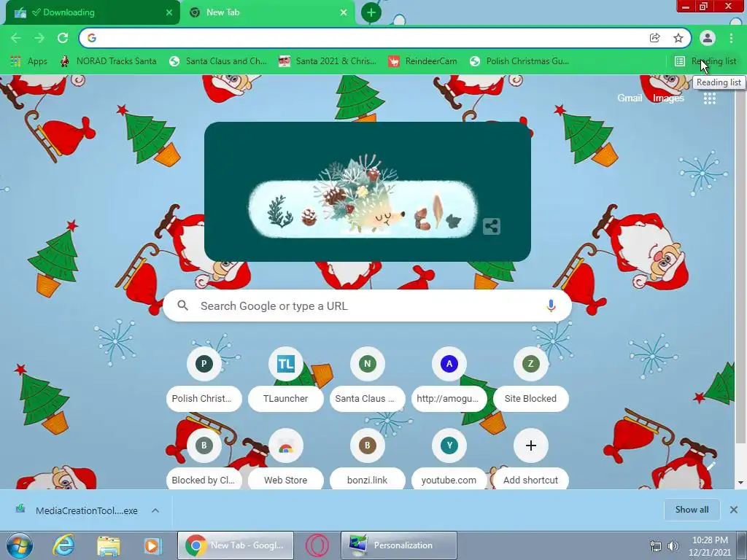Go forward with the Forward arrow
The height and width of the screenshot is (560, 747).
click(x=39, y=38)
